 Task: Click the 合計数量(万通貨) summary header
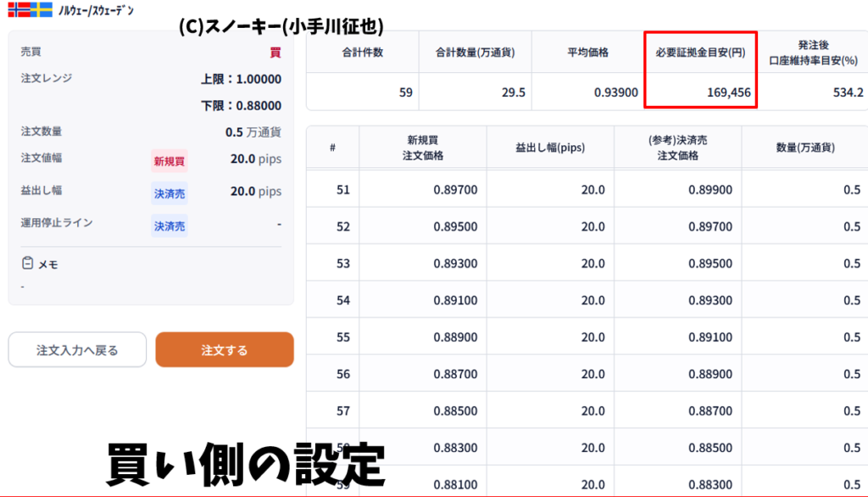pyautogui.click(x=475, y=53)
